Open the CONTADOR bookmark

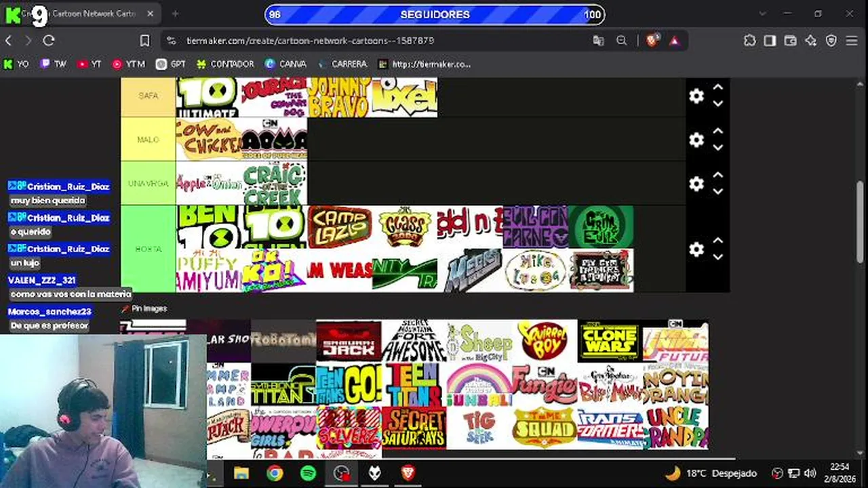(225, 64)
